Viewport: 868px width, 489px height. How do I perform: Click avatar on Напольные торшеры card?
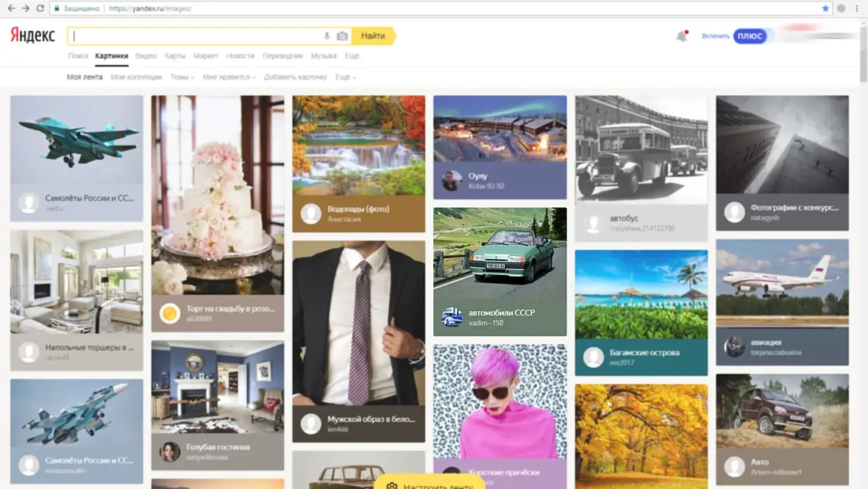tap(28, 351)
